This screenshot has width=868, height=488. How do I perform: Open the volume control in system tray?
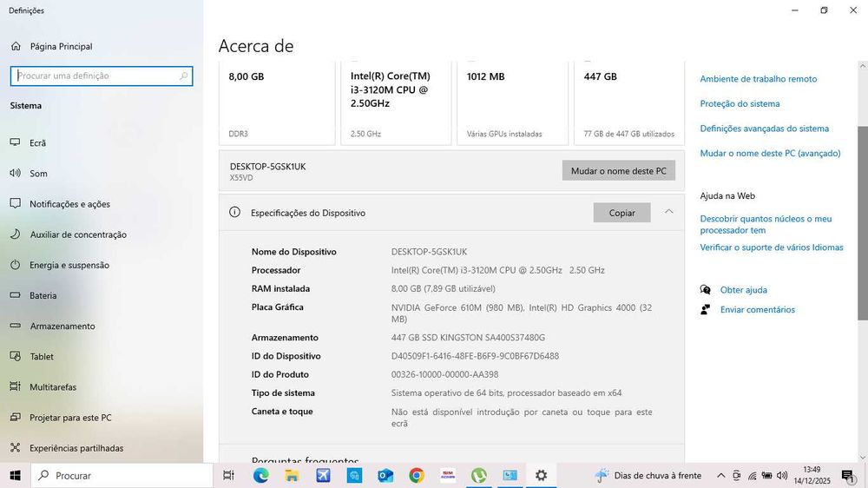(x=782, y=475)
